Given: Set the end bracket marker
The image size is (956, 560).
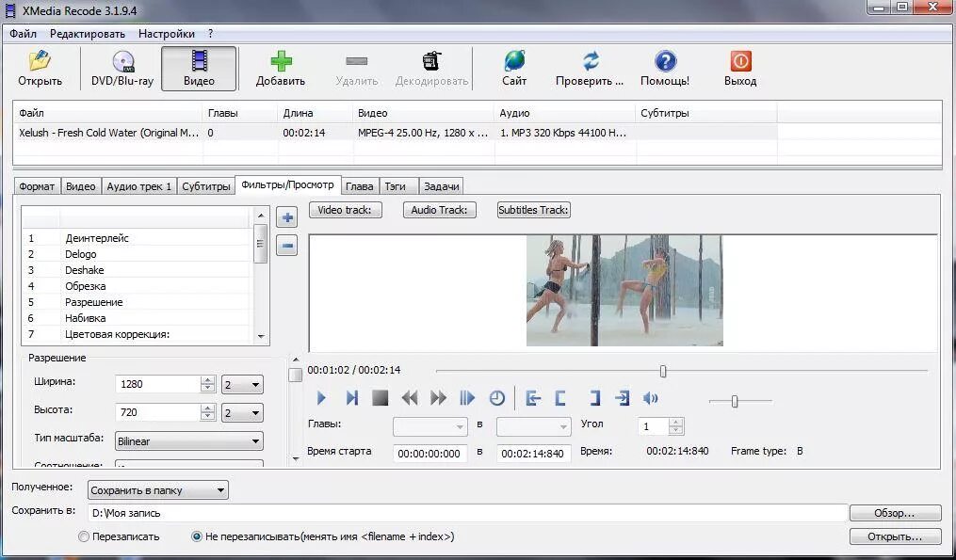Looking at the screenshot, I should [594, 398].
